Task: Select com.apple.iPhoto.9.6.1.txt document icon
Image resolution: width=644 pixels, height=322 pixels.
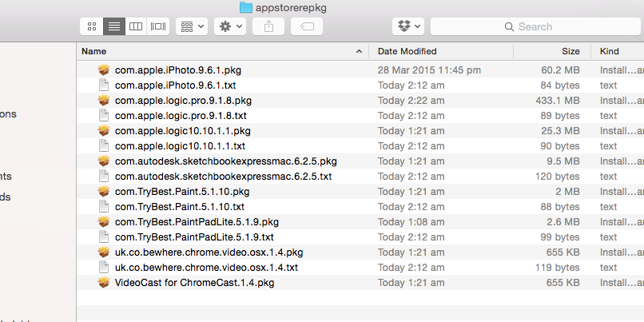Action: [104, 85]
